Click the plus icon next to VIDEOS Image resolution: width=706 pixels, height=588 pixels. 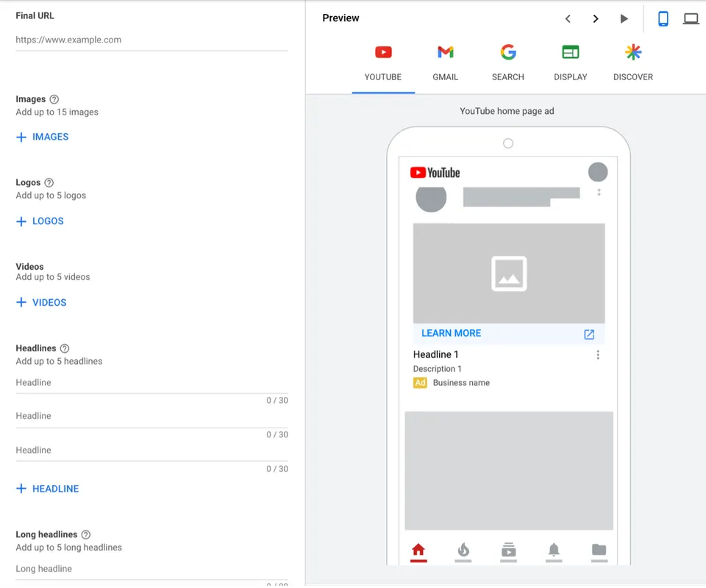21,302
